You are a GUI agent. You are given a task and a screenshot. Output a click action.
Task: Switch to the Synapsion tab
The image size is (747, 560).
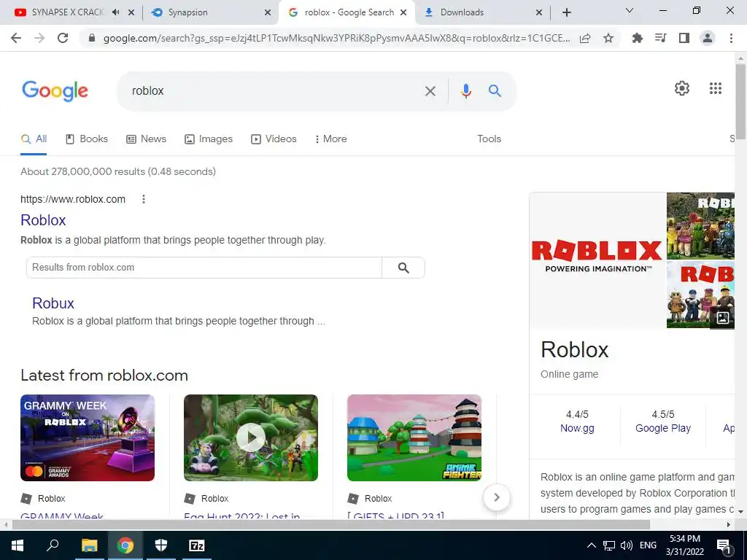point(188,12)
